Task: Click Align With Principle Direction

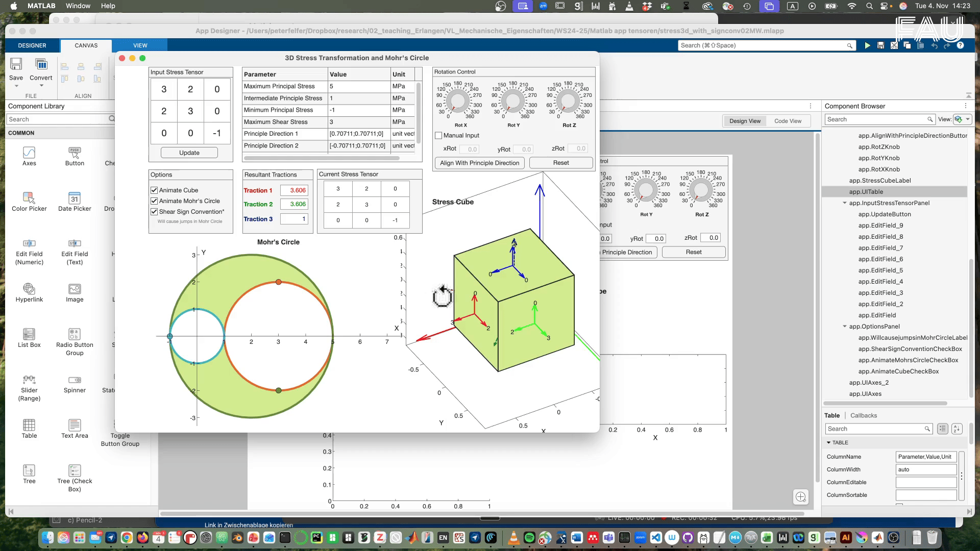Action: (x=479, y=163)
